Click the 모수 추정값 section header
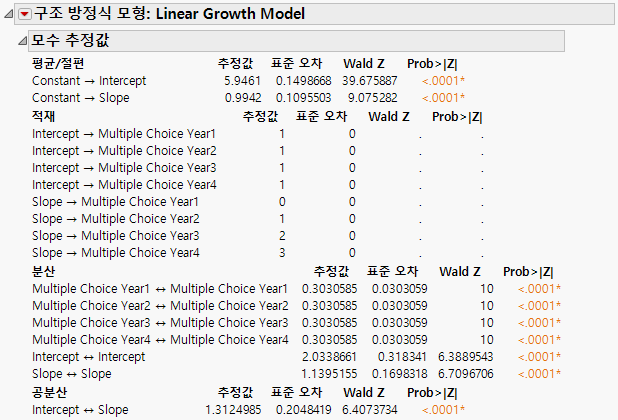 pyautogui.click(x=296, y=41)
